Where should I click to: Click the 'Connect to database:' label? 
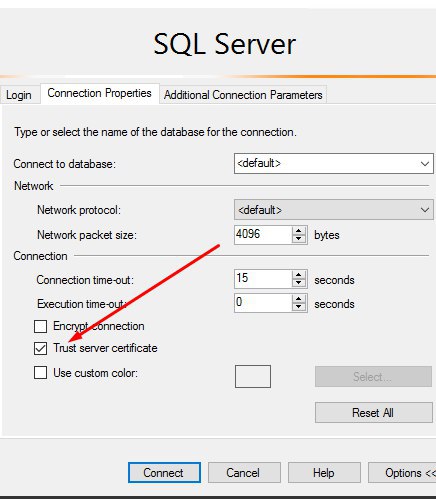tap(65, 164)
